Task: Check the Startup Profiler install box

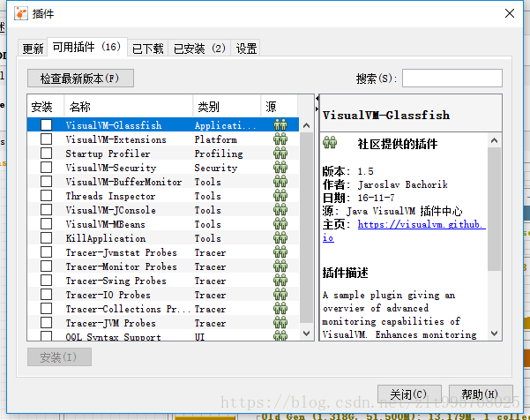Action: coord(47,154)
